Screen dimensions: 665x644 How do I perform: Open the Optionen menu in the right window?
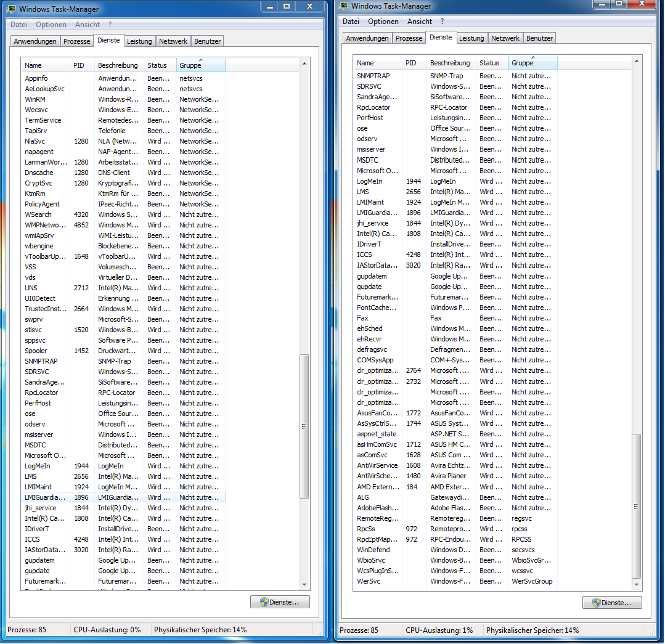(x=383, y=22)
